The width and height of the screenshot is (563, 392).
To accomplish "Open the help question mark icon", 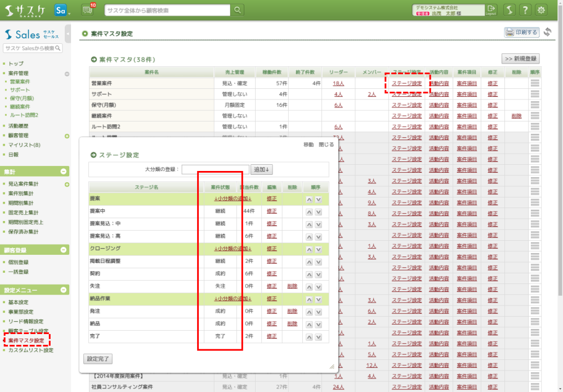I will [525, 10].
